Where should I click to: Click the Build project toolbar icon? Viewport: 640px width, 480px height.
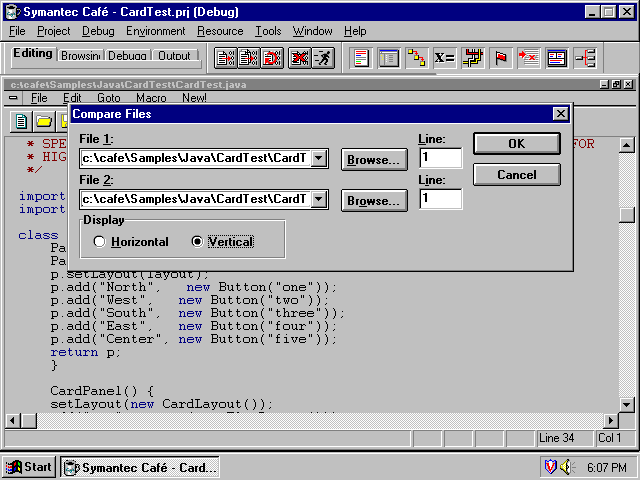point(249,58)
